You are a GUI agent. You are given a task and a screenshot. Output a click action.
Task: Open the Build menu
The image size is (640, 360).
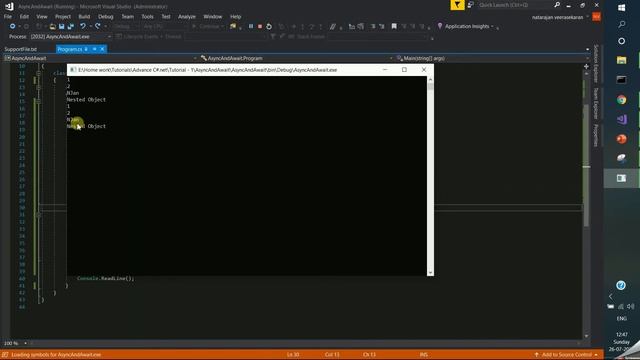click(84, 17)
